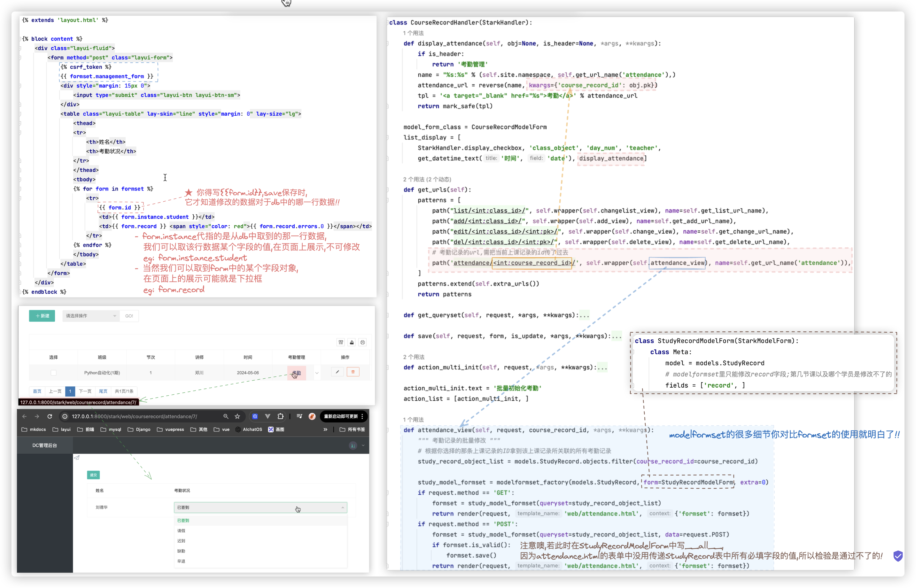The height and width of the screenshot is (588, 916).
Task: Open the browser extensions puzzle icon
Action: [x=281, y=416]
